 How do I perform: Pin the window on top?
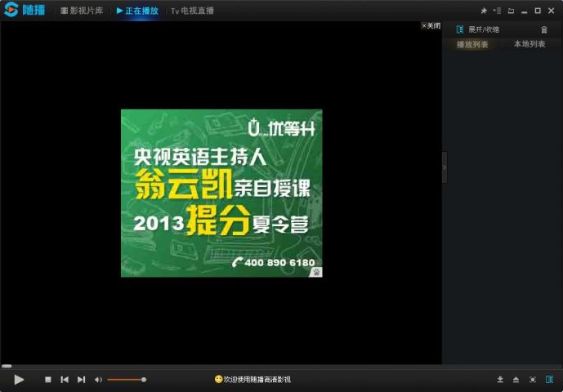click(483, 11)
